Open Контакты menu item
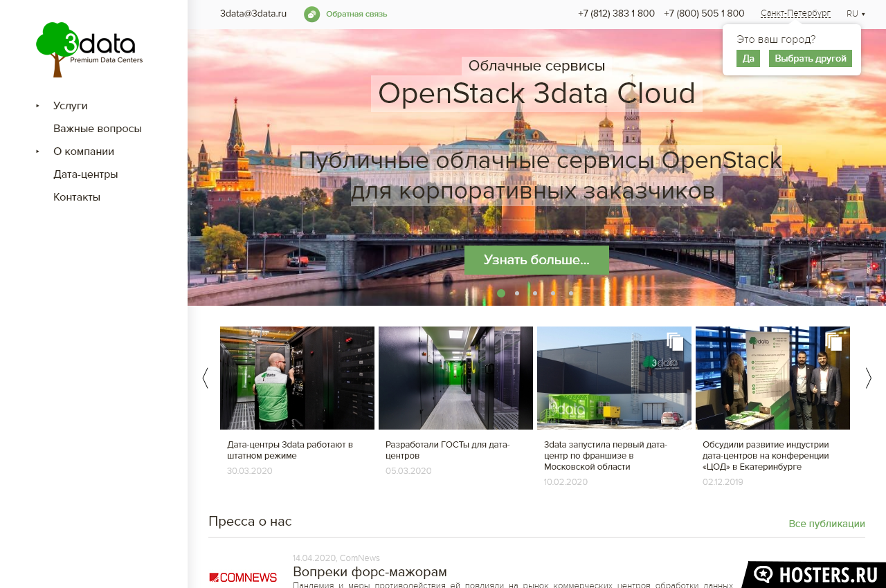This screenshot has height=588, width=886. pyautogui.click(x=77, y=197)
